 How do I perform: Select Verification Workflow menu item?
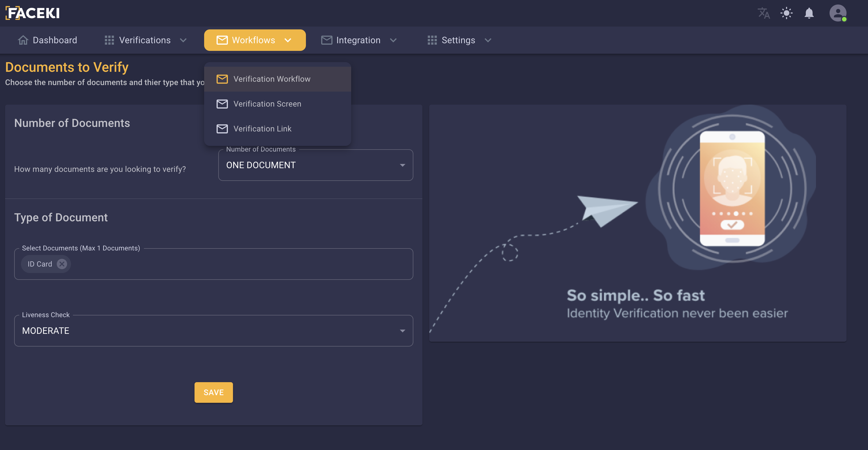tap(272, 79)
